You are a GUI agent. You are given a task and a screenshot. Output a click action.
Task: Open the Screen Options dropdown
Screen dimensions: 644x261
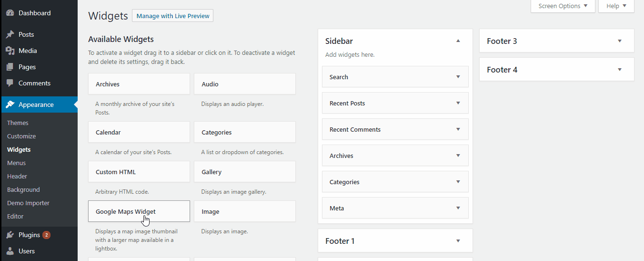click(563, 6)
